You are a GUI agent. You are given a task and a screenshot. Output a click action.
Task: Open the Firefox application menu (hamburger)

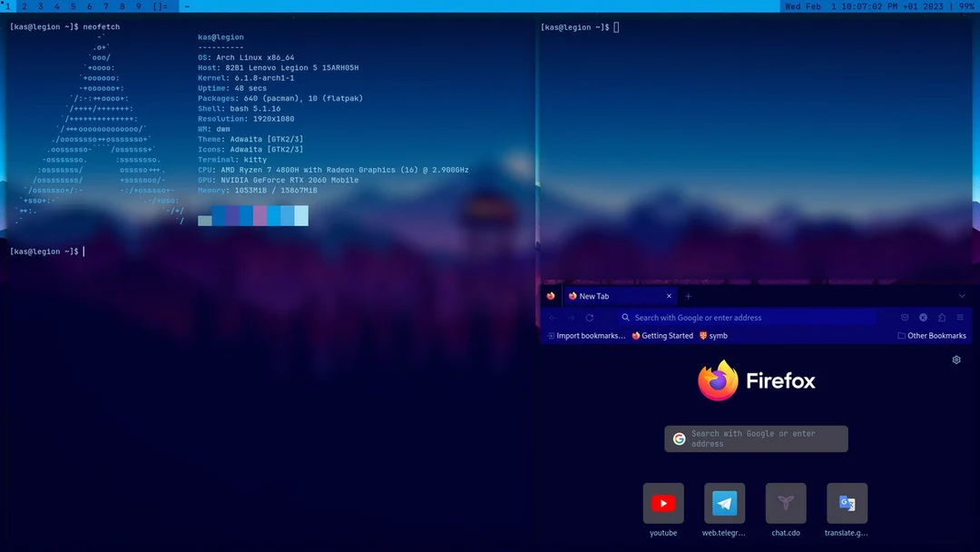pyautogui.click(x=959, y=317)
